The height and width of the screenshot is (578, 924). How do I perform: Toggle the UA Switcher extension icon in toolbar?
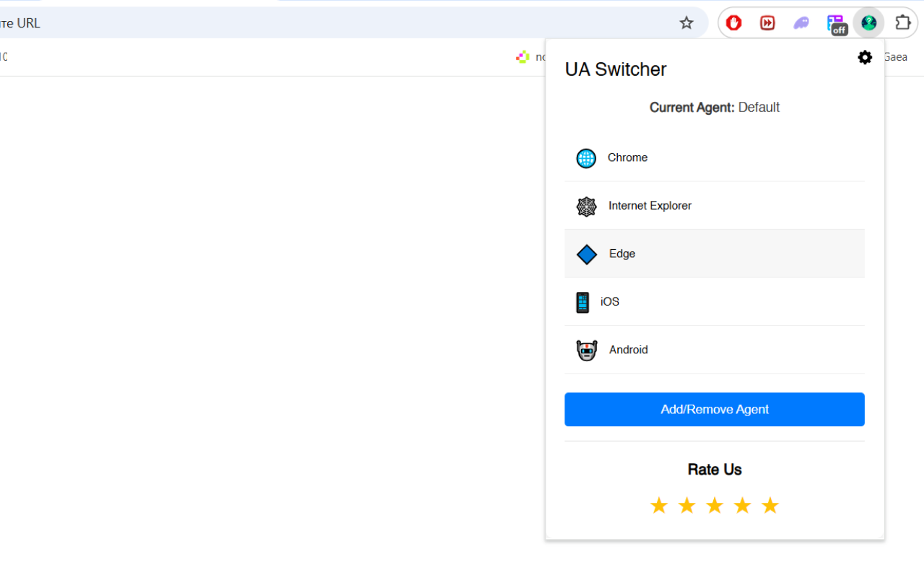[x=868, y=23]
